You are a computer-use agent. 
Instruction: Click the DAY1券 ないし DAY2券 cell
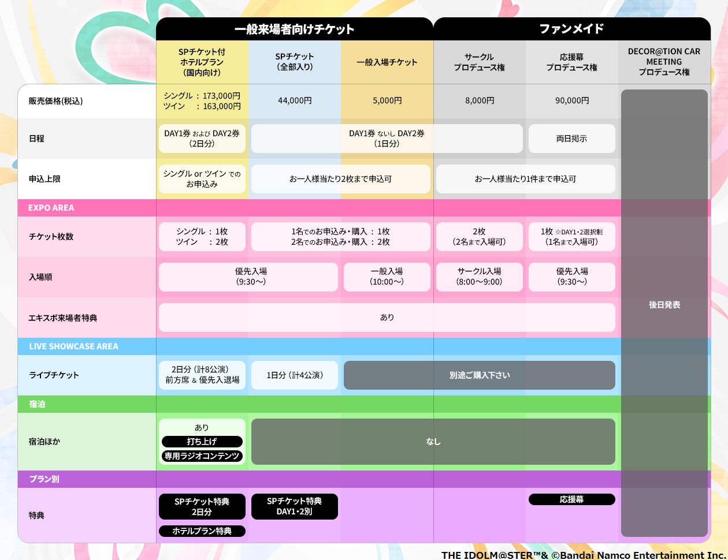pos(387,139)
